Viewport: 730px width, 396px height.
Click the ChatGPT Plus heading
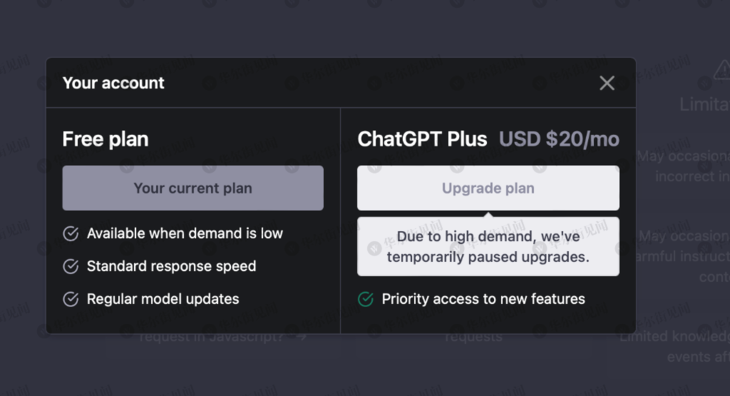[422, 139]
